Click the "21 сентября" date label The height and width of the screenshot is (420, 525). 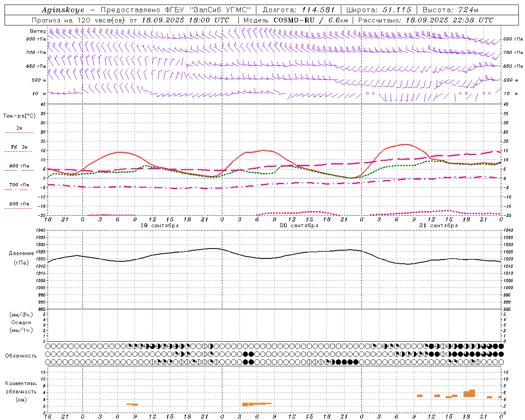(x=438, y=226)
